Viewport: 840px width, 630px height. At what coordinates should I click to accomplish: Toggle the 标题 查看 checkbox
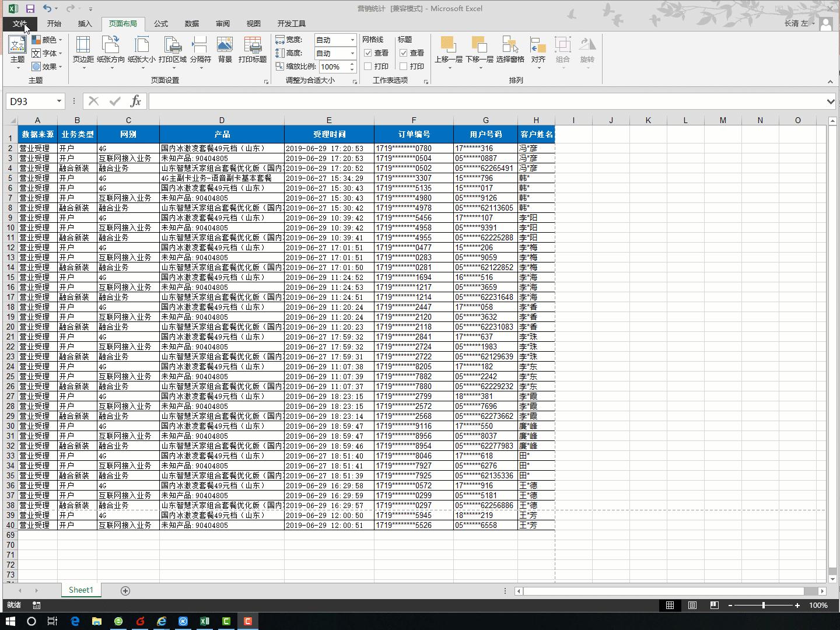(404, 53)
